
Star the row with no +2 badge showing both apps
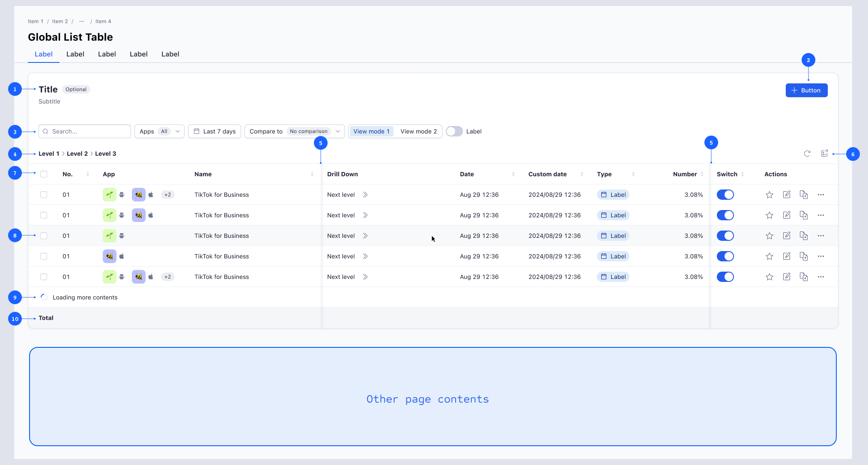[x=770, y=215]
